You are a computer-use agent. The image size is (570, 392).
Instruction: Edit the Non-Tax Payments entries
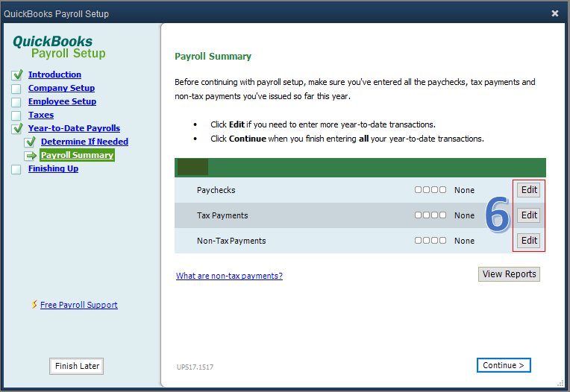[529, 240]
